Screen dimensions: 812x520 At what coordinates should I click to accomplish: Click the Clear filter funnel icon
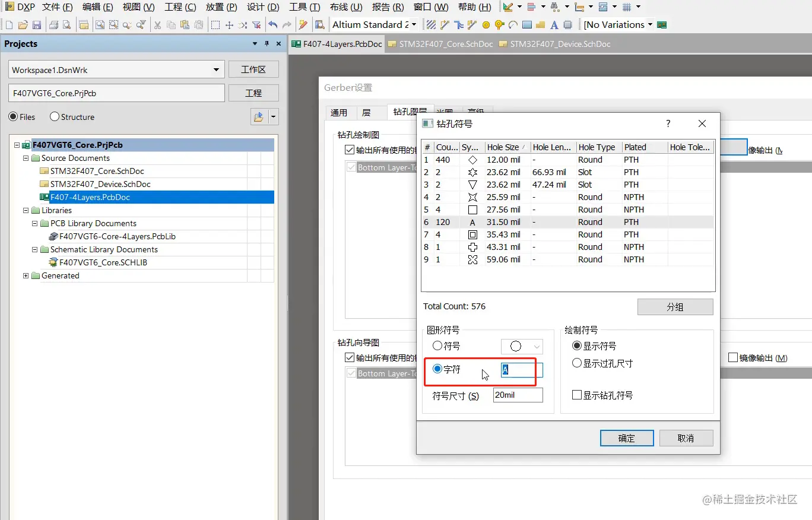(x=256, y=25)
